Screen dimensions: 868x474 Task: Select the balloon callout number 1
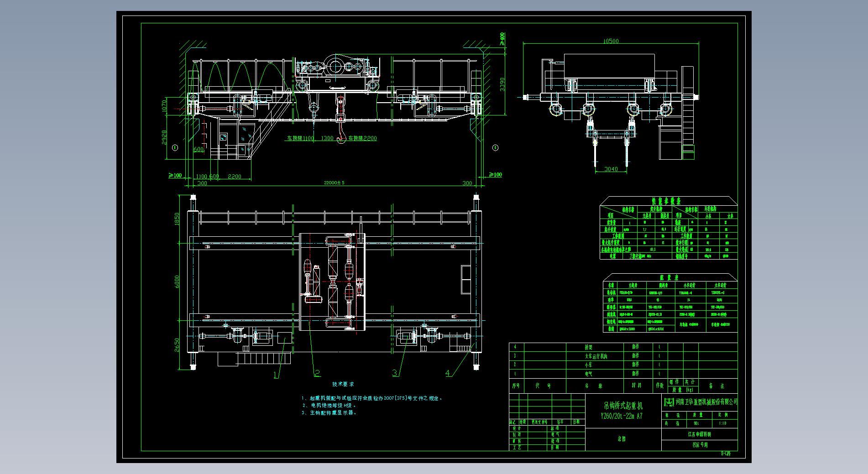click(276, 375)
